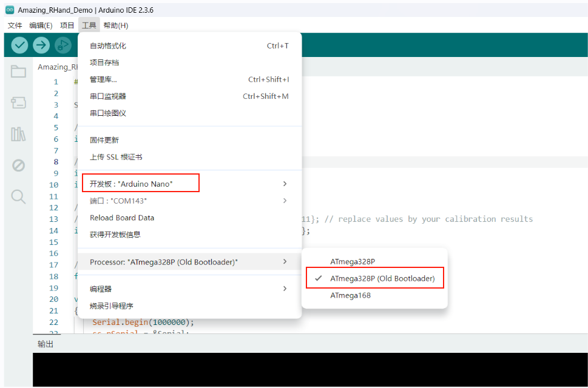Start debugging with the Debug icon
The height and width of the screenshot is (388, 588).
click(x=63, y=45)
